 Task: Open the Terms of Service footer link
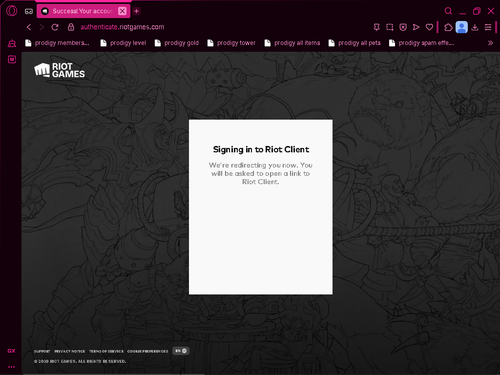106,351
